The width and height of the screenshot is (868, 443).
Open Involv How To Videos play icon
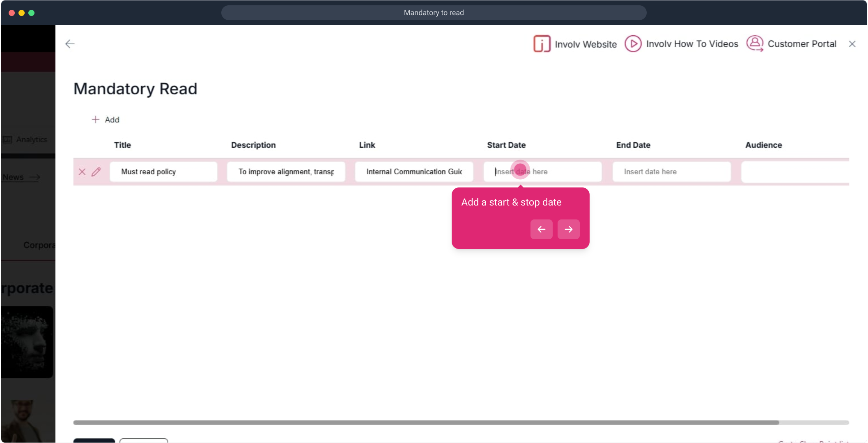[x=633, y=43]
